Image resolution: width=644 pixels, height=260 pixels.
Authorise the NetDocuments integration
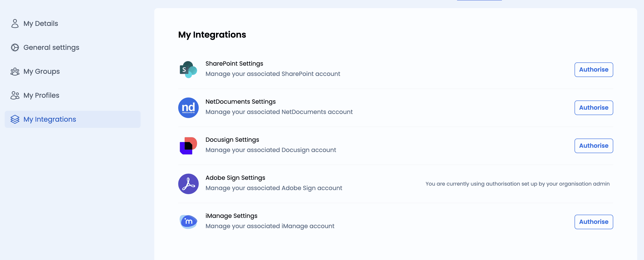tap(594, 108)
